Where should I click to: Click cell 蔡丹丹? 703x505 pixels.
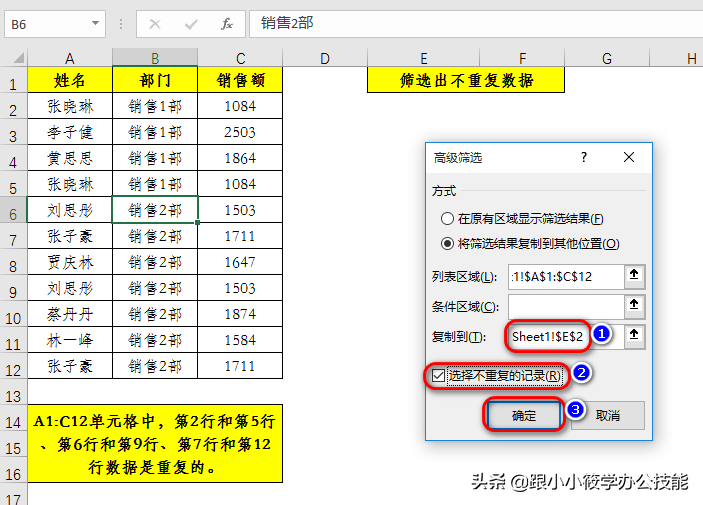pos(69,314)
